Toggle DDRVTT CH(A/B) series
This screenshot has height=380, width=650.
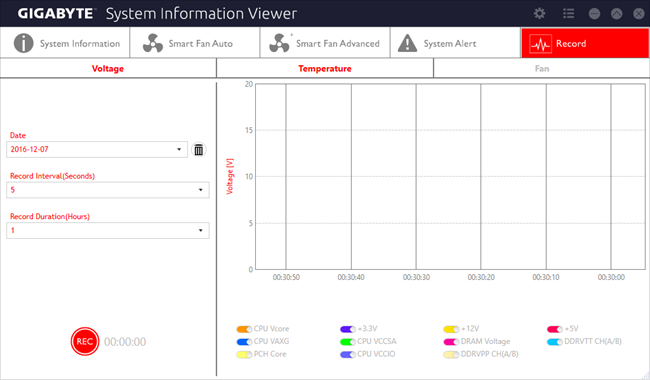click(555, 342)
